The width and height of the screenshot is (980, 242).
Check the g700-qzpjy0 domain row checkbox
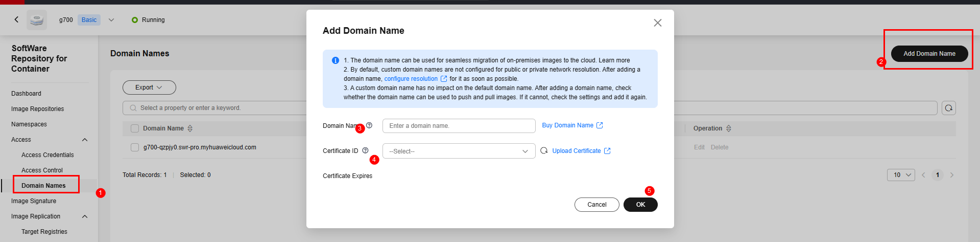coord(135,147)
